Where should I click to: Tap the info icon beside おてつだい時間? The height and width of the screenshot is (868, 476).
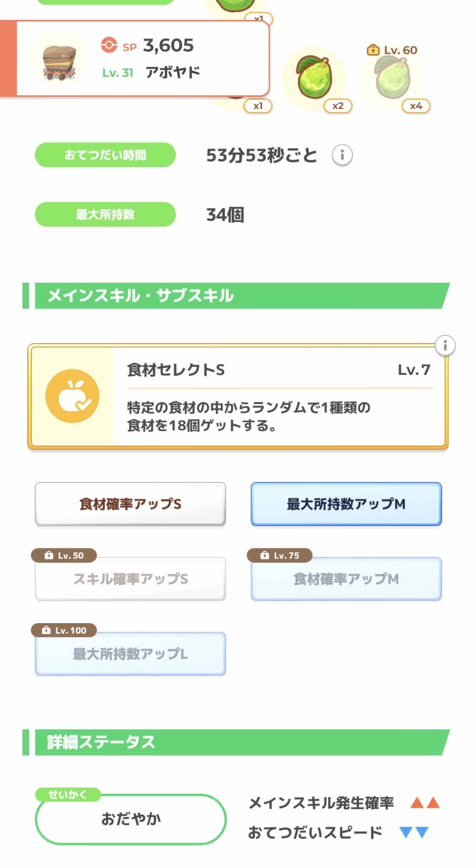[x=342, y=155]
